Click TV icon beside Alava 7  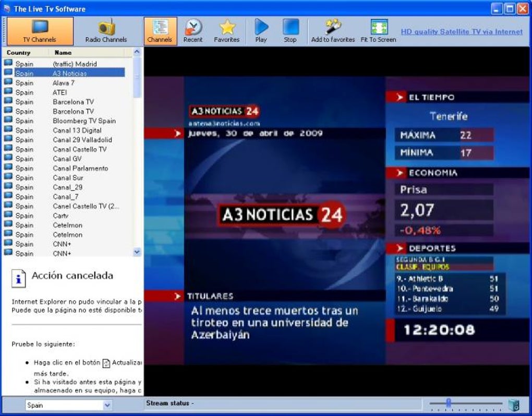(x=8, y=82)
